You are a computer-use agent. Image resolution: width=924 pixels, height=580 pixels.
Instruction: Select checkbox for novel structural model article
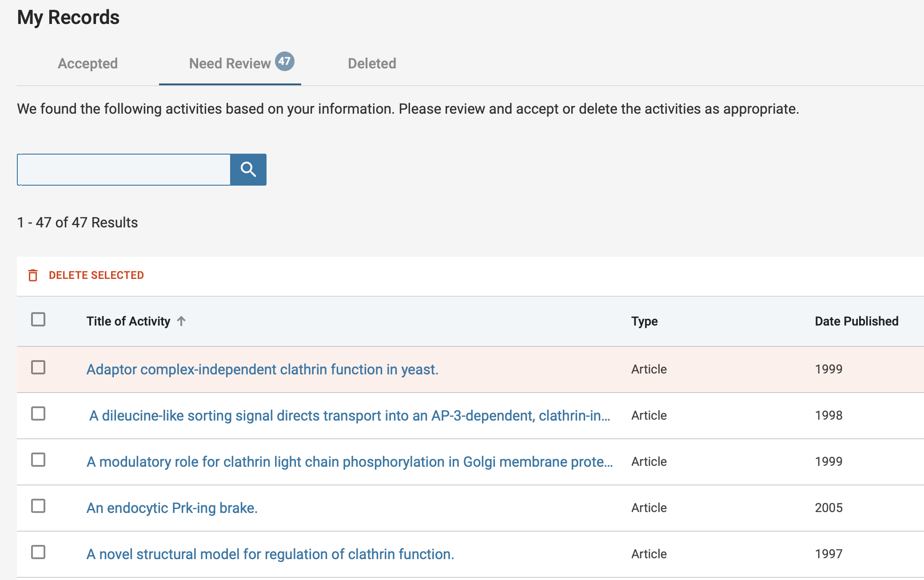click(38, 552)
